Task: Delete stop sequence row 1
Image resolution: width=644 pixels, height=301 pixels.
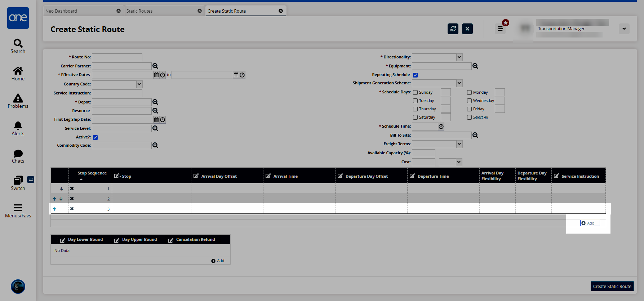Action: click(72, 189)
